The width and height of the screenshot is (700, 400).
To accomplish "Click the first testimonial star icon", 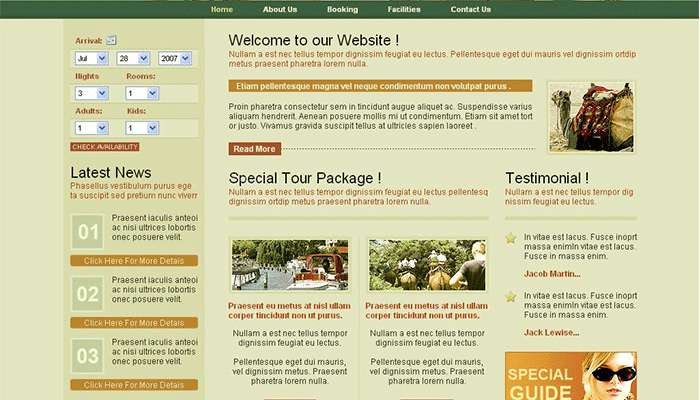I will click(511, 238).
